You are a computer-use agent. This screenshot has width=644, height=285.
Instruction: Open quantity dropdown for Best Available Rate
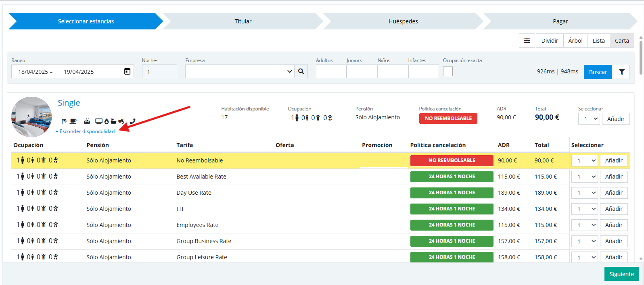tap(585, 177)
